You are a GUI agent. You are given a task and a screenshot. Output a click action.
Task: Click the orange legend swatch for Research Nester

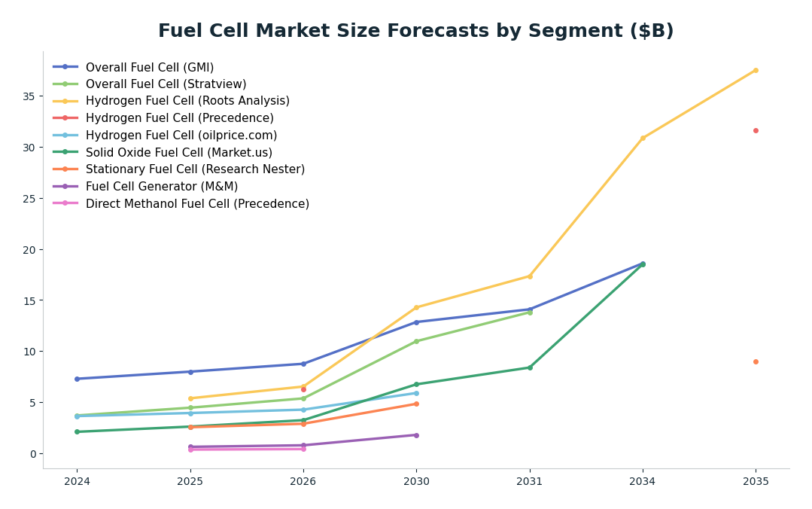[x=65, y=169]
